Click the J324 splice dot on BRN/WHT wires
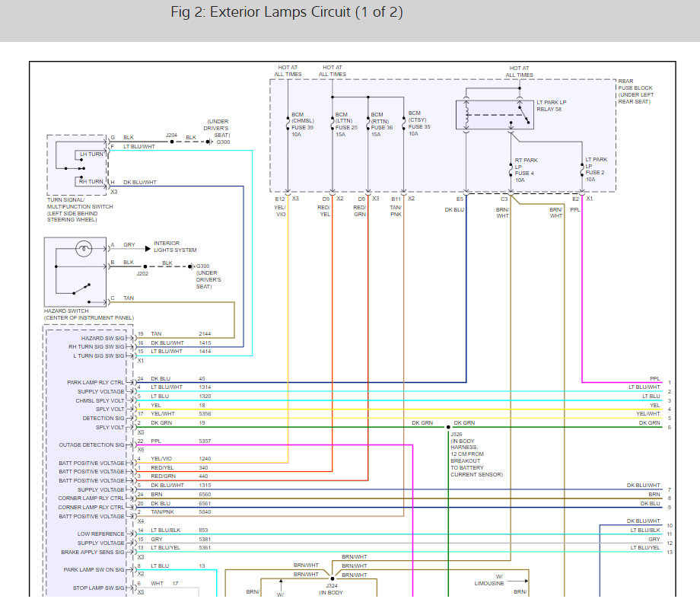700x615 pixels. (332, 578)
